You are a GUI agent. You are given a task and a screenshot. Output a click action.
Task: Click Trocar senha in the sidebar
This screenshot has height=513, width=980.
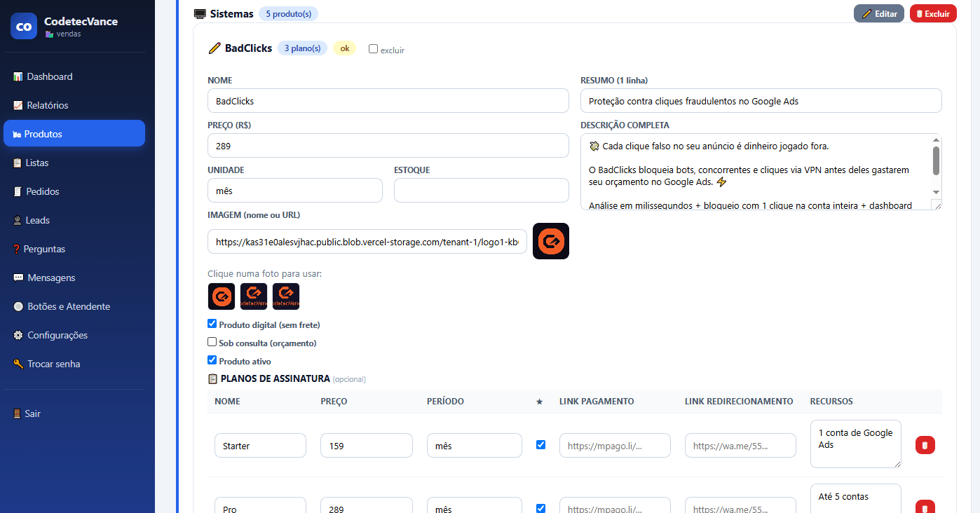coord(74,364)
